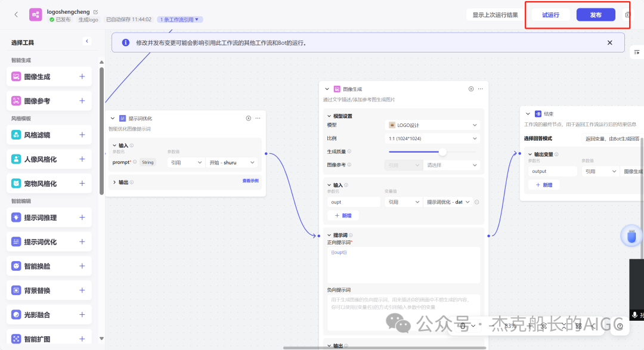Select the 智能扩图 tool icon

pos(16,339)
